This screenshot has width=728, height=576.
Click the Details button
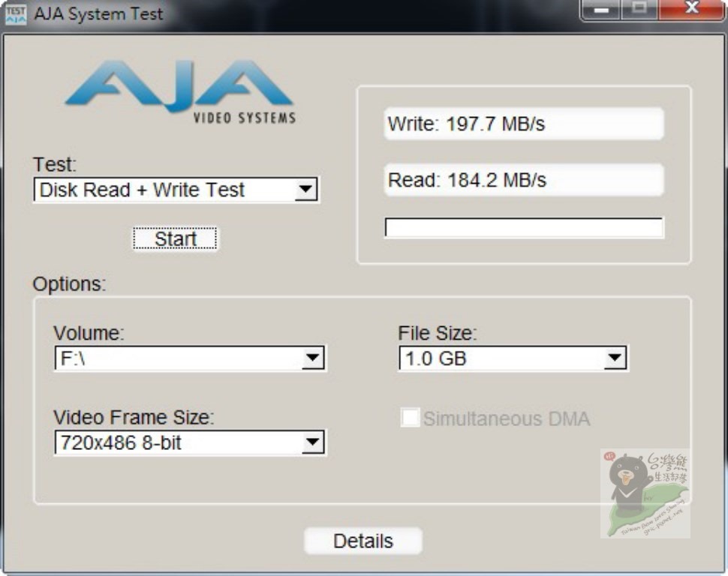click(x=363, y=541)
